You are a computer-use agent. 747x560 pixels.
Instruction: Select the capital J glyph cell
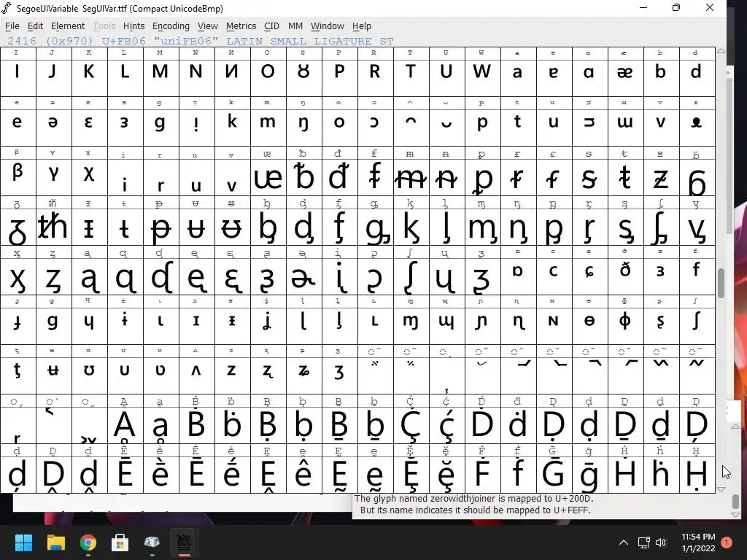54,71
